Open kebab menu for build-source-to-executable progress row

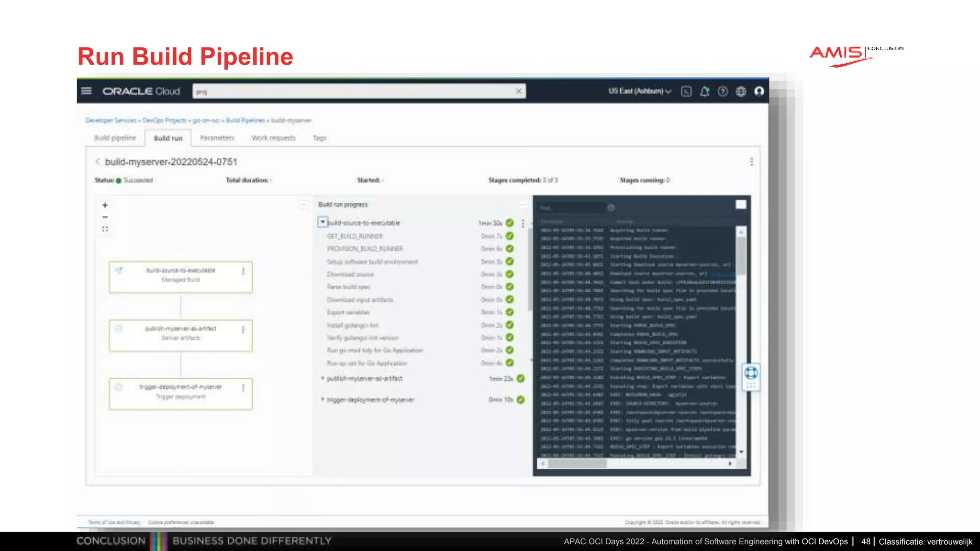pos(523,223)
